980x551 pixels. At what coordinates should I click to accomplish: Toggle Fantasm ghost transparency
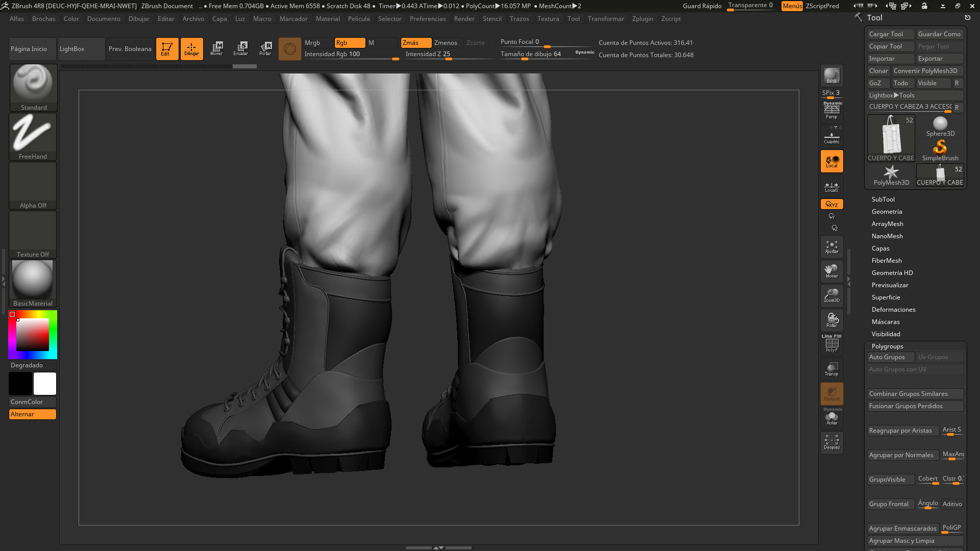click(831, 394)
